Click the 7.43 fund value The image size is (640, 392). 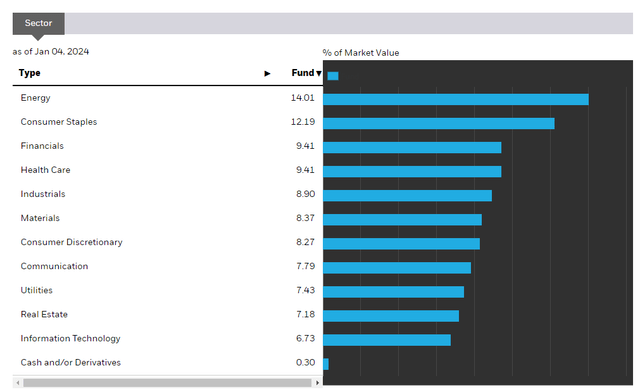(x=306, y=290)
